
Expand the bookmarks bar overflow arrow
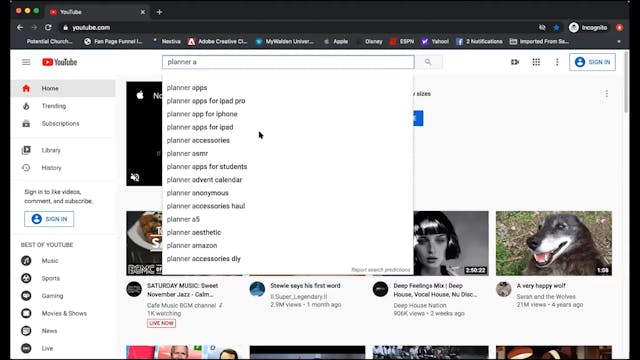click(619, 42)
